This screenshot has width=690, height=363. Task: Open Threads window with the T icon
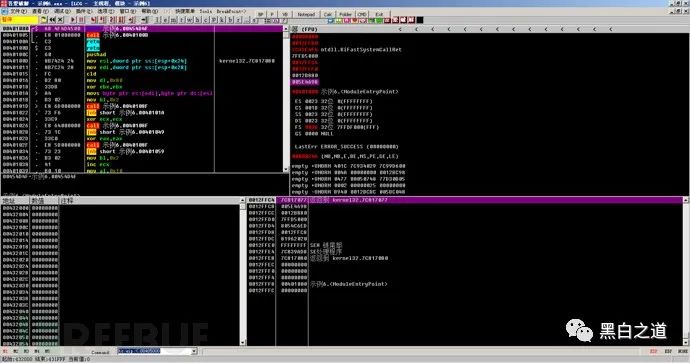point(182,20)
